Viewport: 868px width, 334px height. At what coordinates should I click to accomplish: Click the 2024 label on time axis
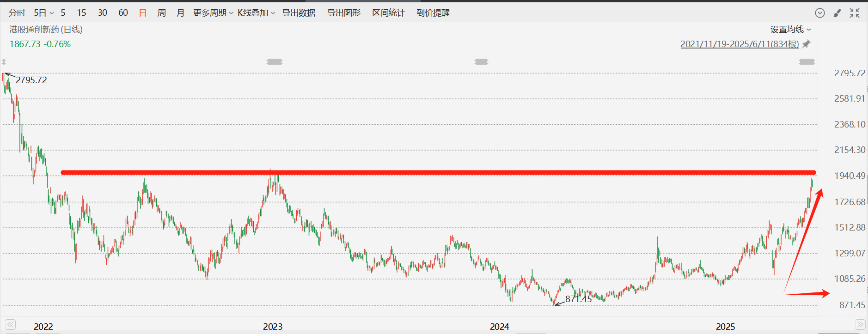[x=500, y=327]
